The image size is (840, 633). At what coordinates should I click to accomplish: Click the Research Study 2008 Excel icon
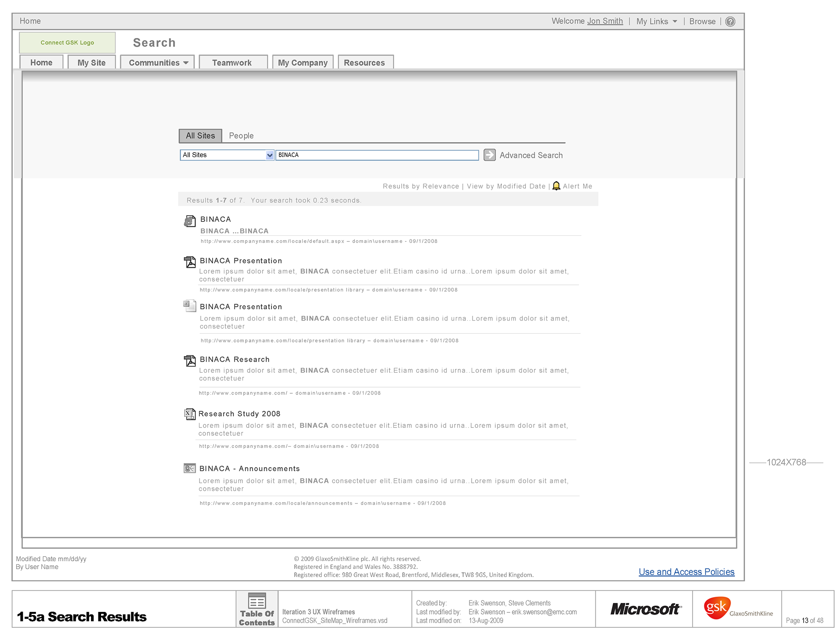189,414
